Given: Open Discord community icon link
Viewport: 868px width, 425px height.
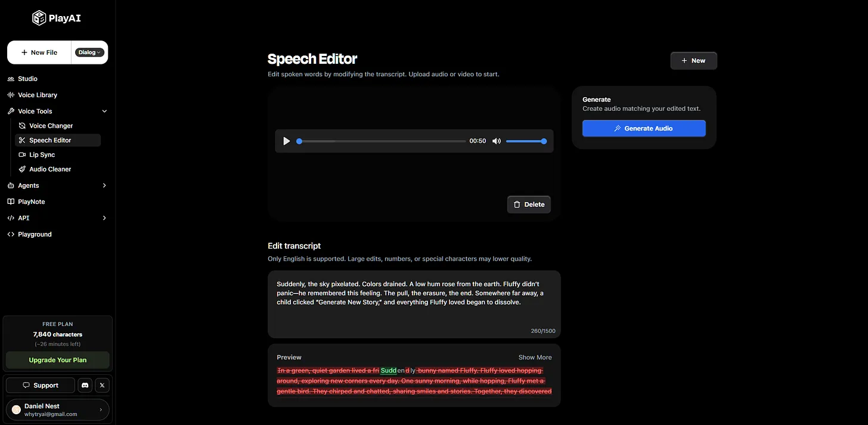Looking at the screenshot, I should click(85, 385).
